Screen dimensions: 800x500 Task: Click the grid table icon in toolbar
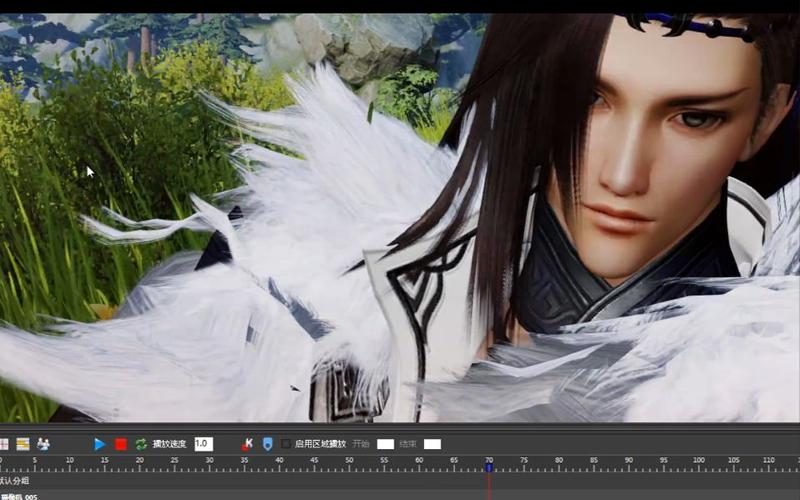pos(4,444)
